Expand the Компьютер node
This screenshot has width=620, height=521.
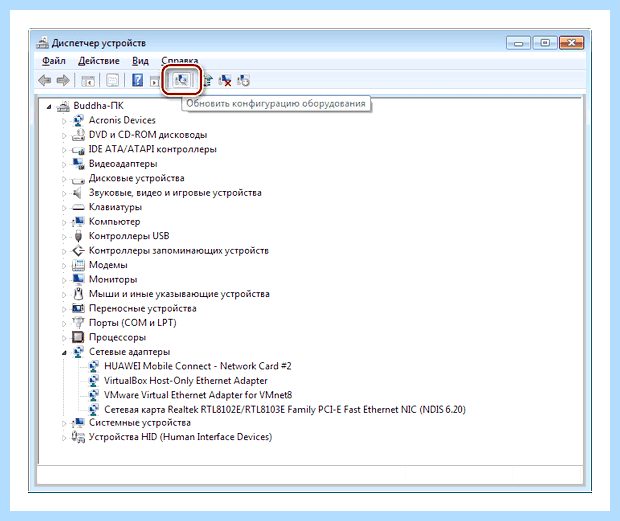[x=64, y=222]
